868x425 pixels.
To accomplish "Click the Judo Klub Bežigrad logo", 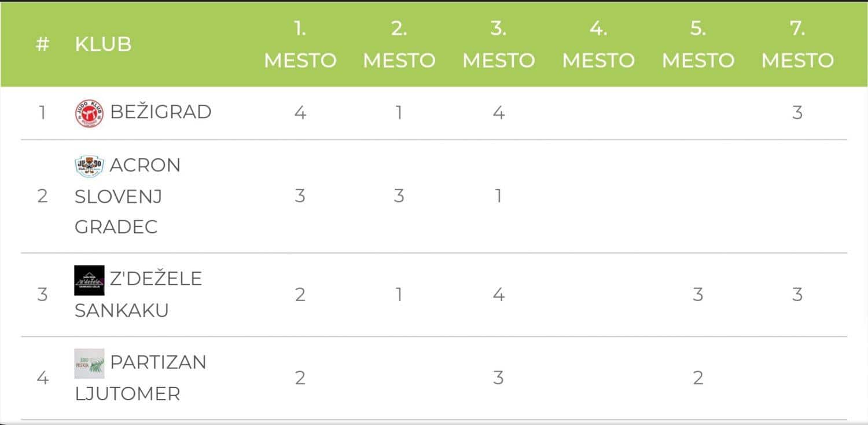I will (89, 113).
